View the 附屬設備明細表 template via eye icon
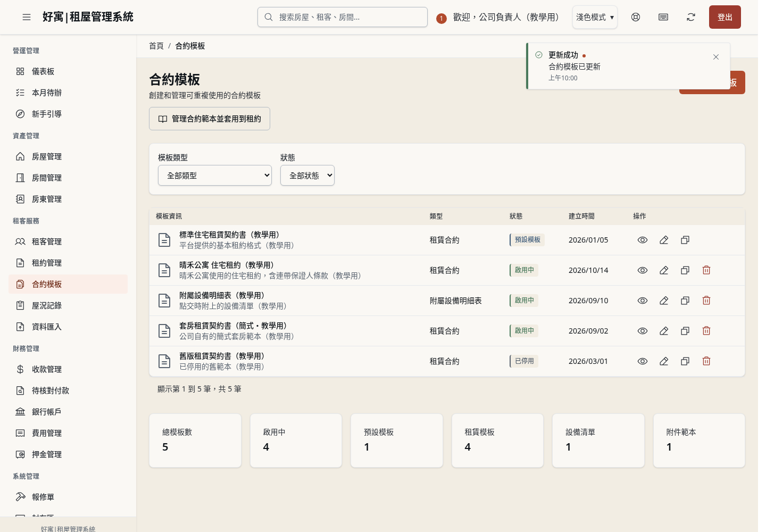The height and width of the screenshot is (532, 766). coord(643,301)
